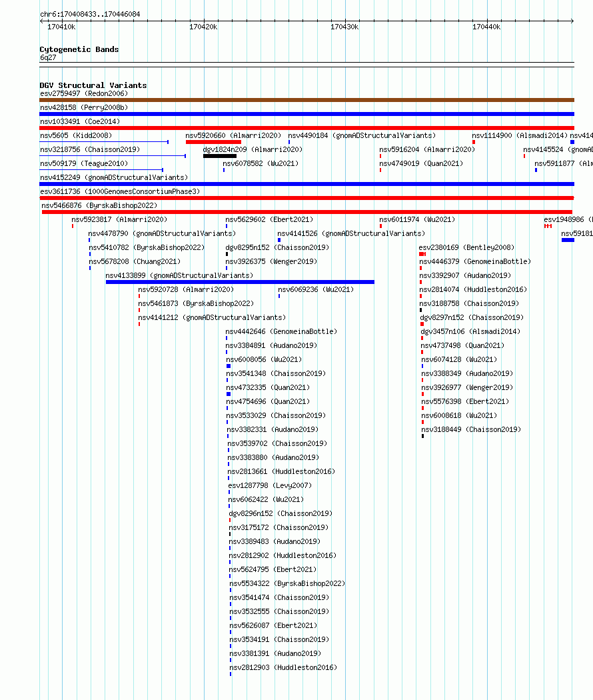Click the brown esv2759497 variant bar
Image resolution: width=593 pixels, height=700 pixels.
pyautogui.click(x=306, y=100)
